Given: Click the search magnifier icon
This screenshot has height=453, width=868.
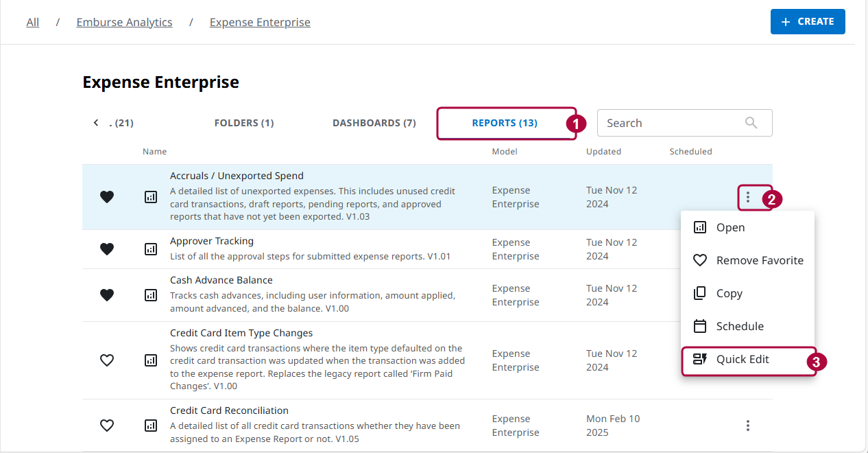Looking at the screenshot, I should pos(751,123).
